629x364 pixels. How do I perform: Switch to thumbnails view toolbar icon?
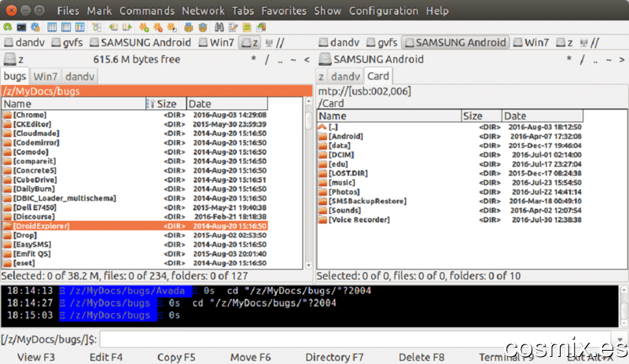pos(80,28)
